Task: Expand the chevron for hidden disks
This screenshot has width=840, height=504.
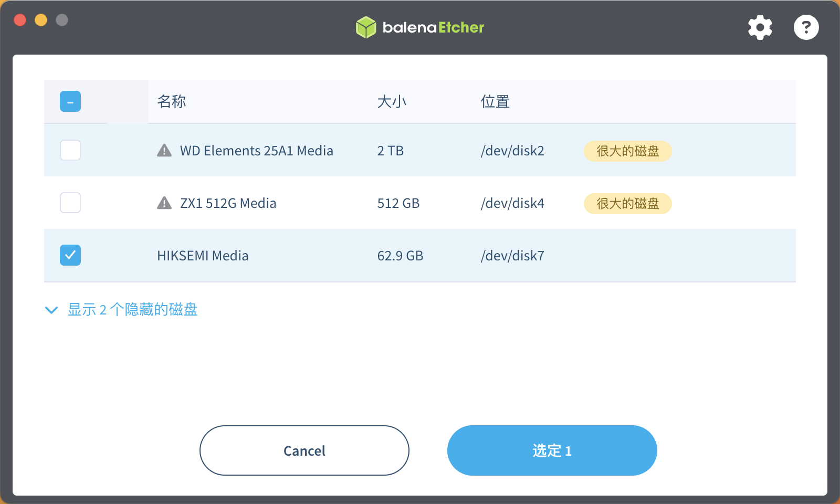Action: pos(51,310)
